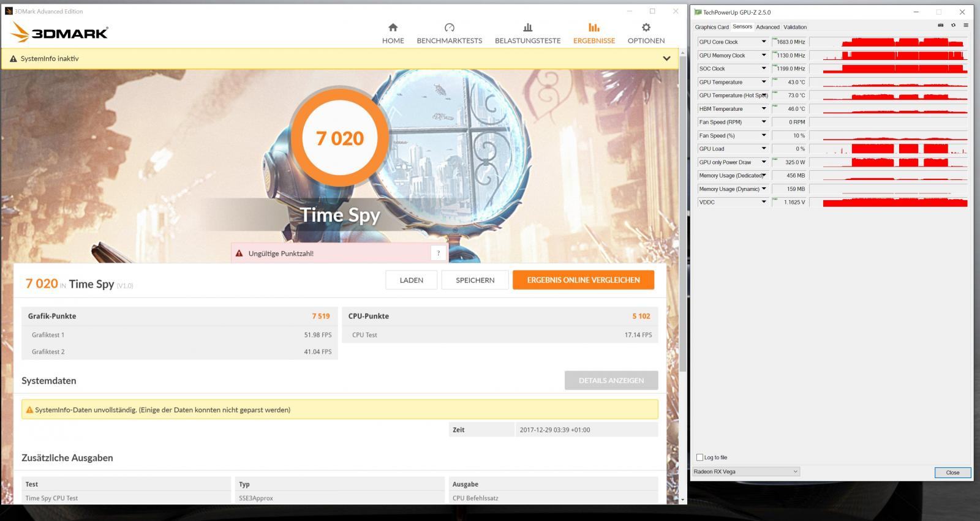This screenshot has width=980, height=521.
Task: Click the GPU-Z Close button
Action: click(x=952, y=473)
